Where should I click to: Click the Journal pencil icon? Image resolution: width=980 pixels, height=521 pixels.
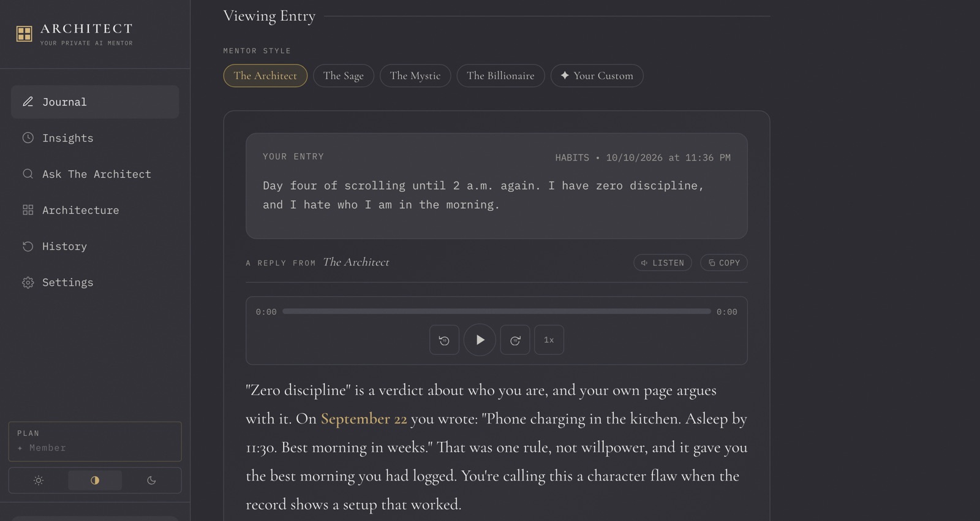click(28, 102)
